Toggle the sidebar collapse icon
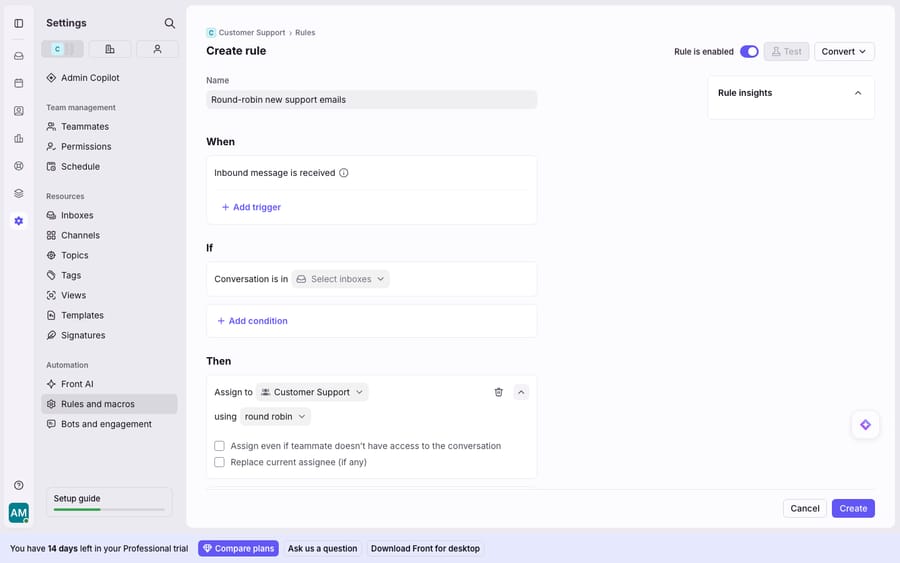900x563 pixels. tap(18, 23)
